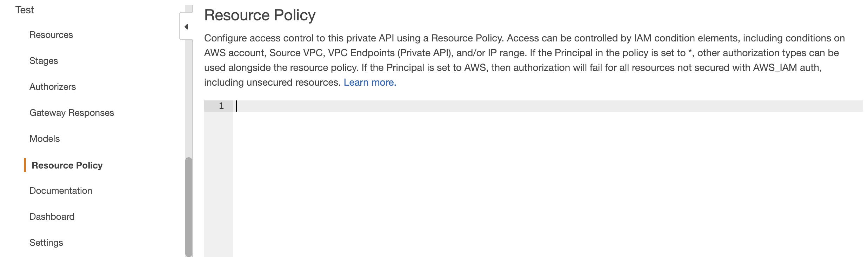Screen dimensions: 868x257
Task: Select Models in the sidebar
Action: (45, 139)
